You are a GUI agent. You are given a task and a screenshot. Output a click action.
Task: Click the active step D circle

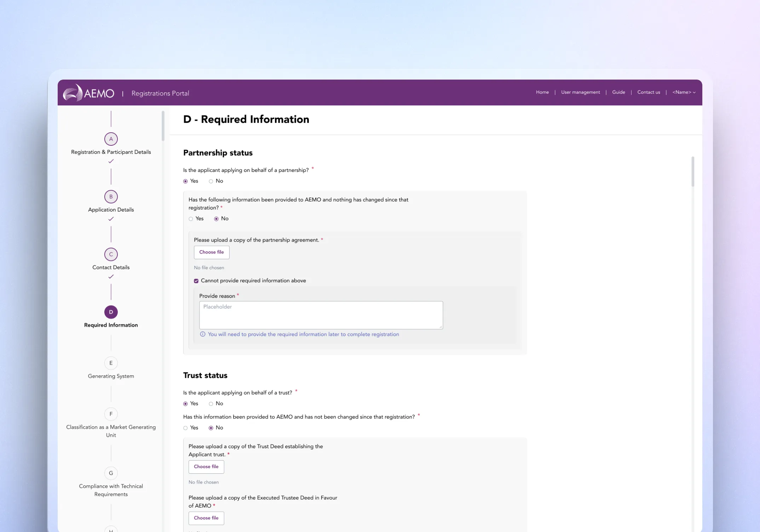coord(111,312)
